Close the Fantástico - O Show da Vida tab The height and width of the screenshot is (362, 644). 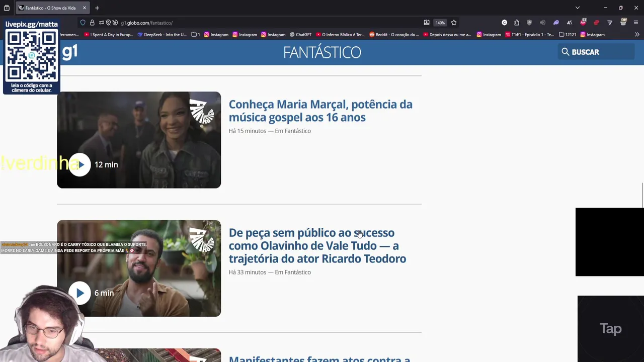coord(85,8)
